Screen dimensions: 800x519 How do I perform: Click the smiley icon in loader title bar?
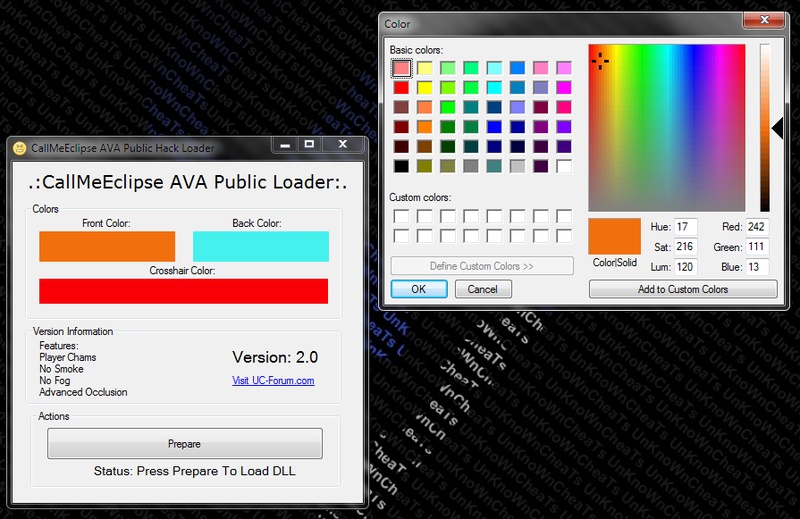(19, 148)
